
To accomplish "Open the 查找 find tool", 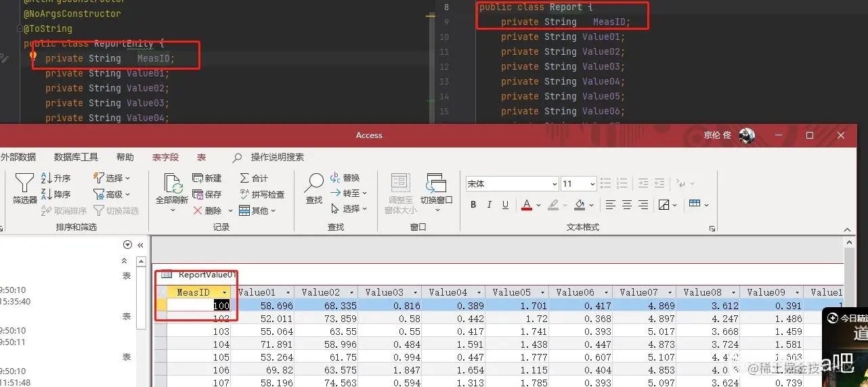I will pyautogui.click(x=314, y=189).
